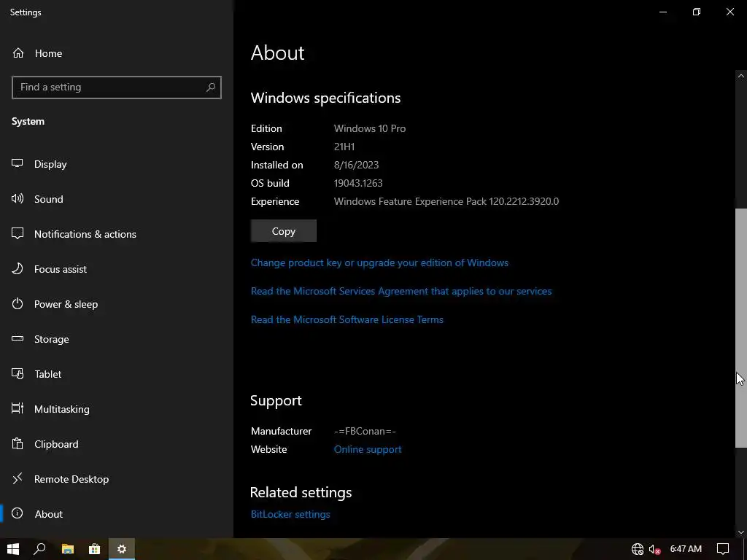Select the Multitasking settings label
This screenshot has width=747, height=560.
61,409
